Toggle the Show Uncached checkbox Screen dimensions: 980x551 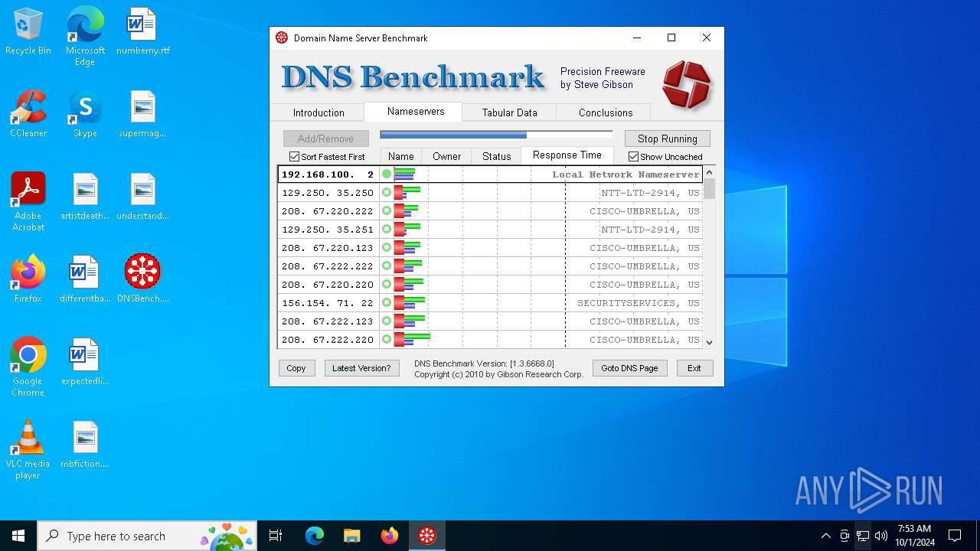click(x=633, y=157)
